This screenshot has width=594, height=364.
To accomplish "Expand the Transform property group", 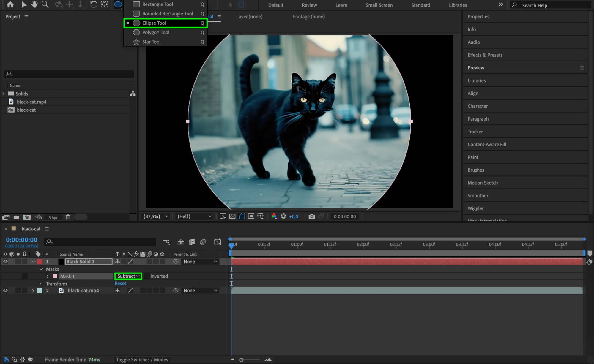I will (40, 284).
